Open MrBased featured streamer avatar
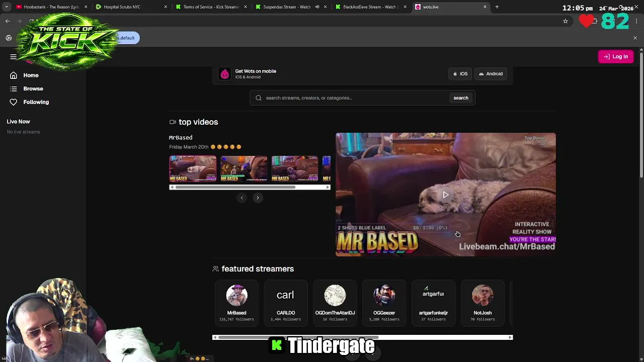The width and height of the screenshot is (644, 362). coord(236,295)
